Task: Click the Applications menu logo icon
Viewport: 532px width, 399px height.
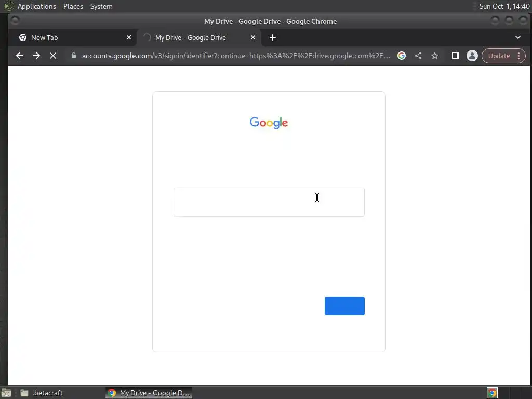Action: coord(8,6)
